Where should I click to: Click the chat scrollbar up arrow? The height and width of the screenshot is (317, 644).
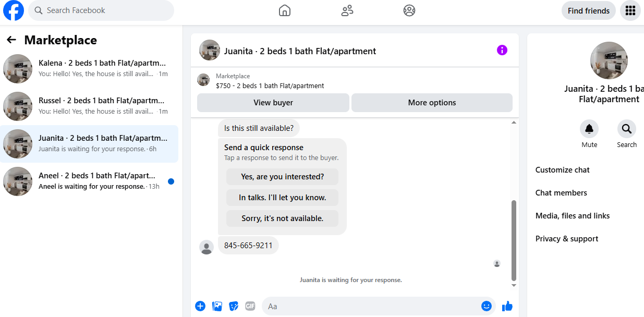pos(514,123)
